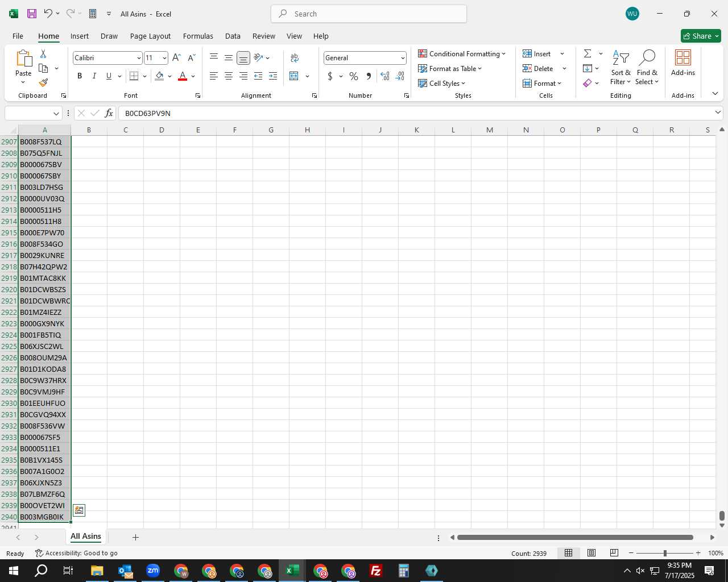728x582 pixels.
Task: Open the General number format dropdown
Action: coord(403,58)
